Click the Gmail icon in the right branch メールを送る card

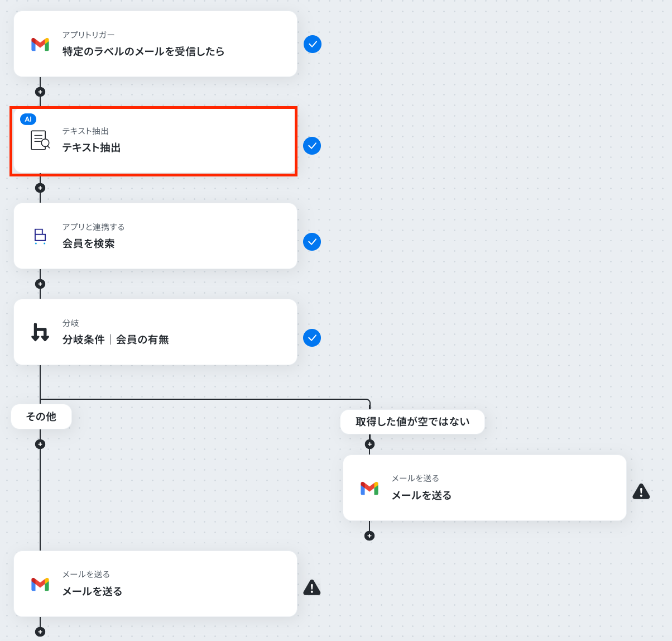[x=369, y=488]
